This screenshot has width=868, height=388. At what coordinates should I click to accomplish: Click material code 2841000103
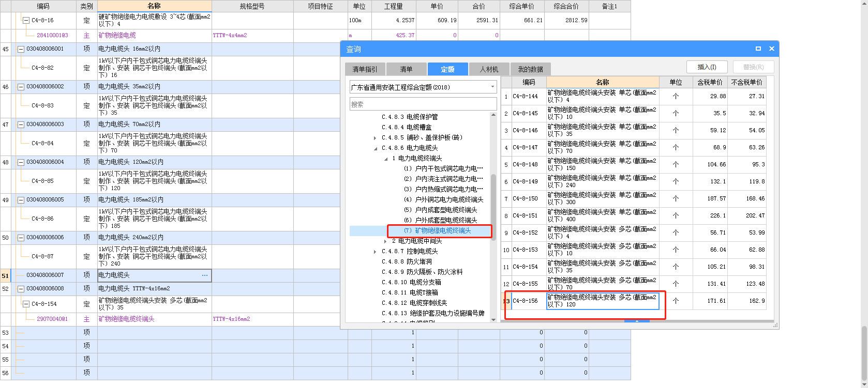[x=52, y=36]
